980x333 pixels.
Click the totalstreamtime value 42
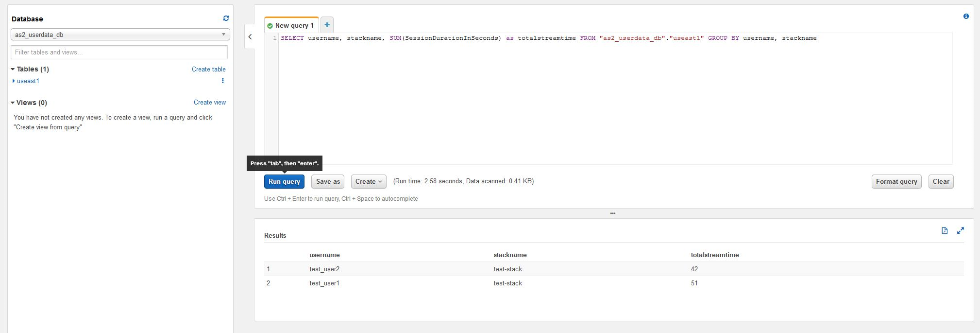point(694,269)
